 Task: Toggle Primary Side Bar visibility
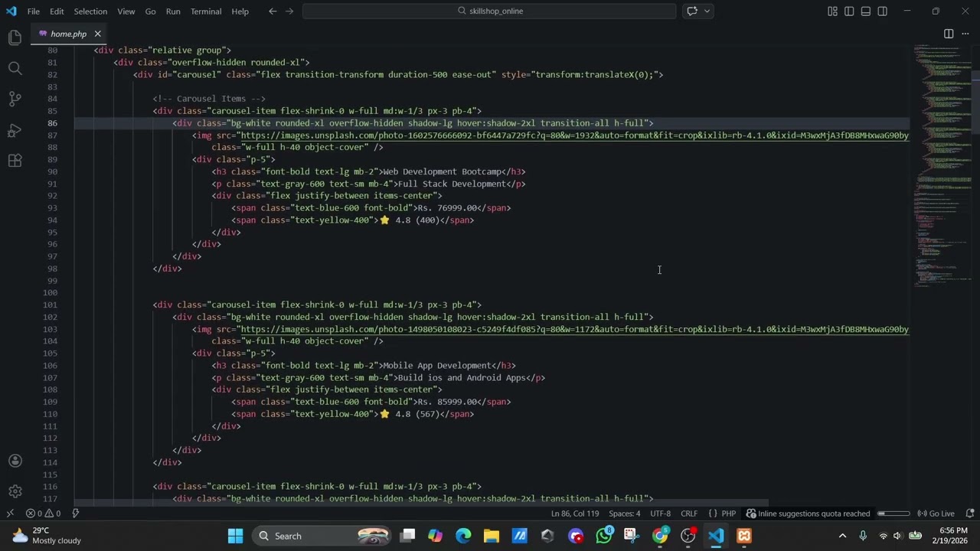point(849,11)
